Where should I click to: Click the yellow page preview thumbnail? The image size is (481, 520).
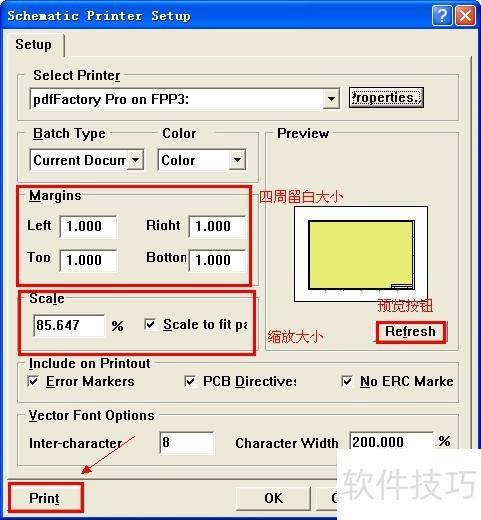click(x=361, y=254)
